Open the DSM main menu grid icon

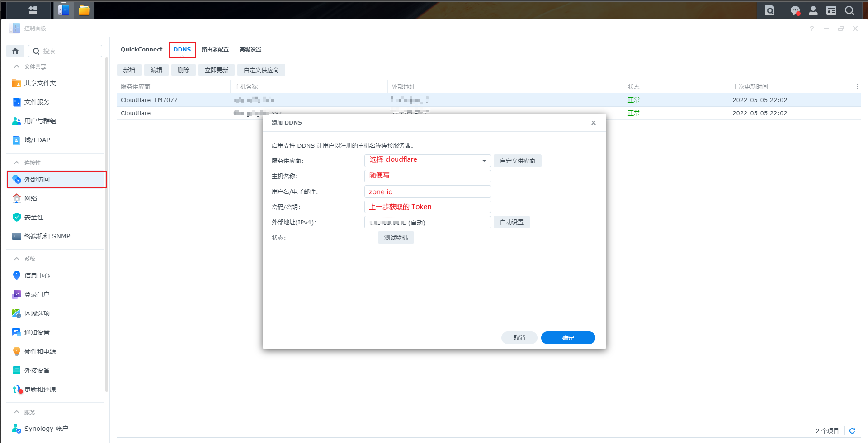click(x=33, y=10)
